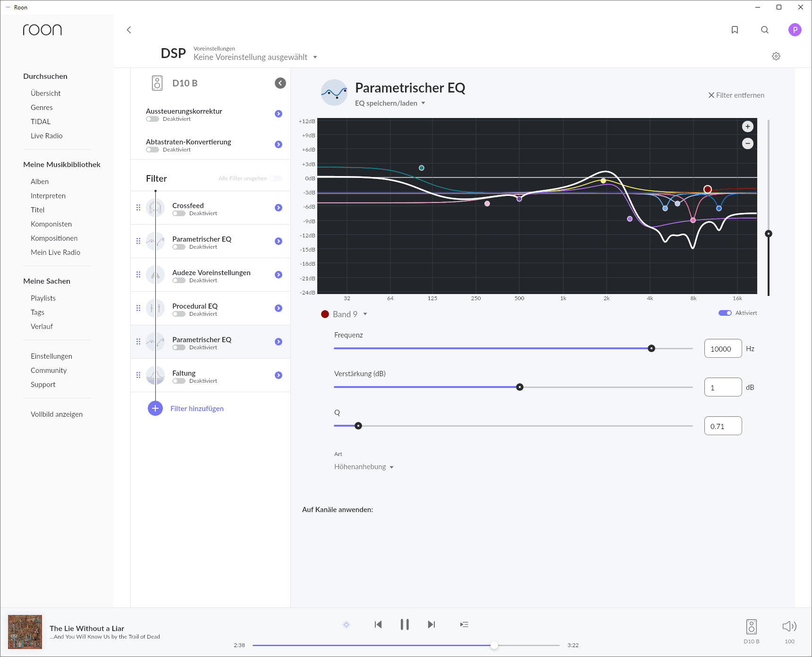This screenshot has width=812, height=657.
Task: Open EQ speichern/laden dropdown
Action: coord(390,103)
